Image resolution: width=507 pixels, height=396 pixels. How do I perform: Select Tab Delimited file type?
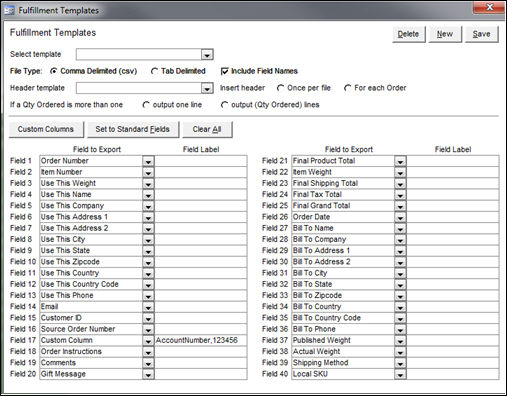[x=154, y=71]
